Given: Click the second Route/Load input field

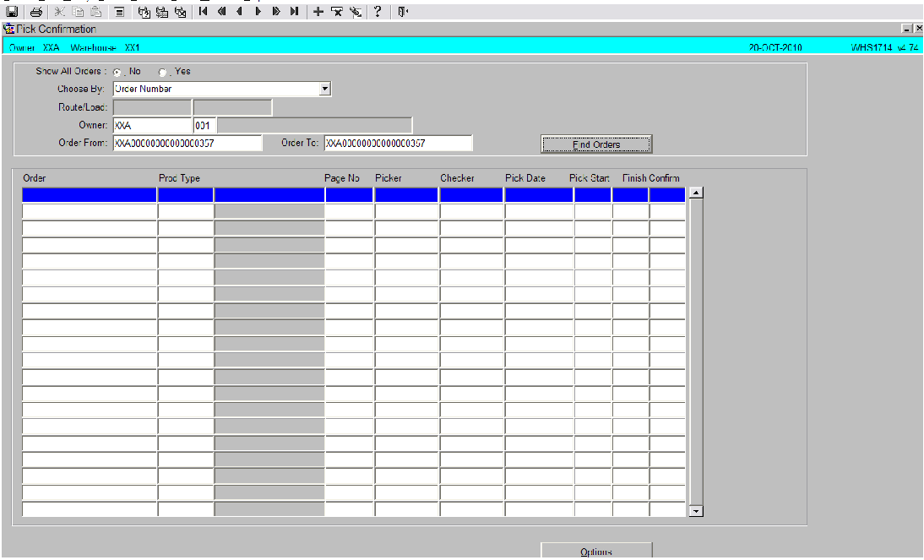Looking at the screenshot, I should [233, 107].
